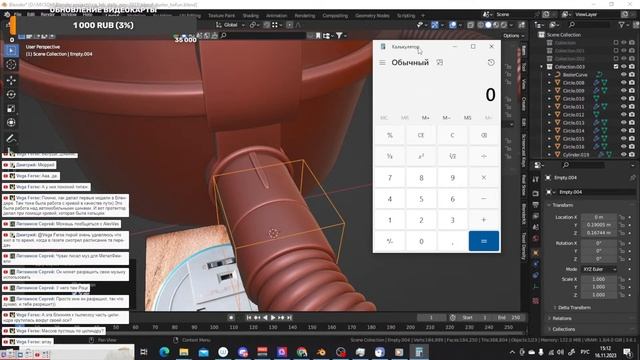The image size is (640, 360).
Task: Open File Explorer from taskbar
Action: click(x=184, y=352)
